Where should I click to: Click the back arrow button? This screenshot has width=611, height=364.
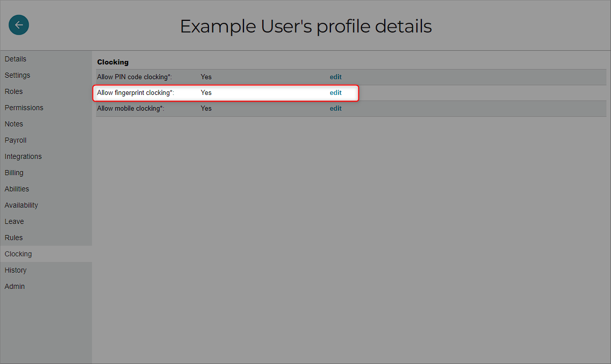pos(19,25)
